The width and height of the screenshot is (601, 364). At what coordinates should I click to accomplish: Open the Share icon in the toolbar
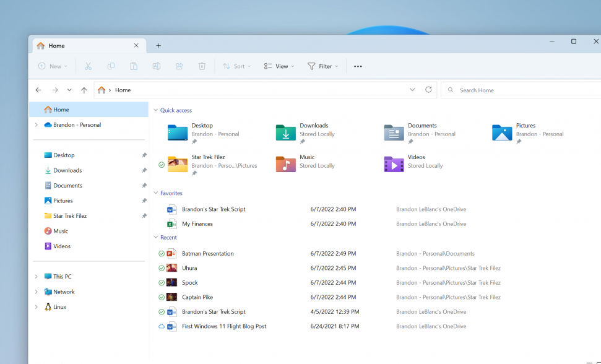179,66
